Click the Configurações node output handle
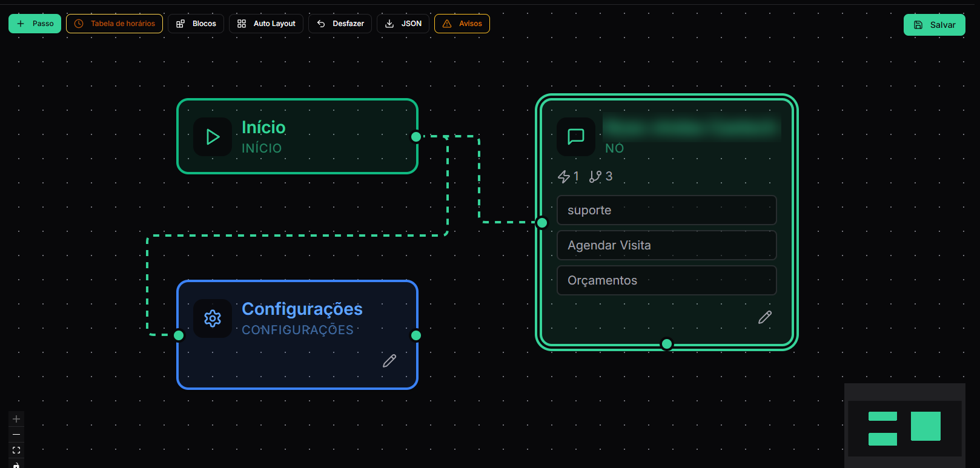Viewport: 980px width, 468px height. click(x=416, y=335)
